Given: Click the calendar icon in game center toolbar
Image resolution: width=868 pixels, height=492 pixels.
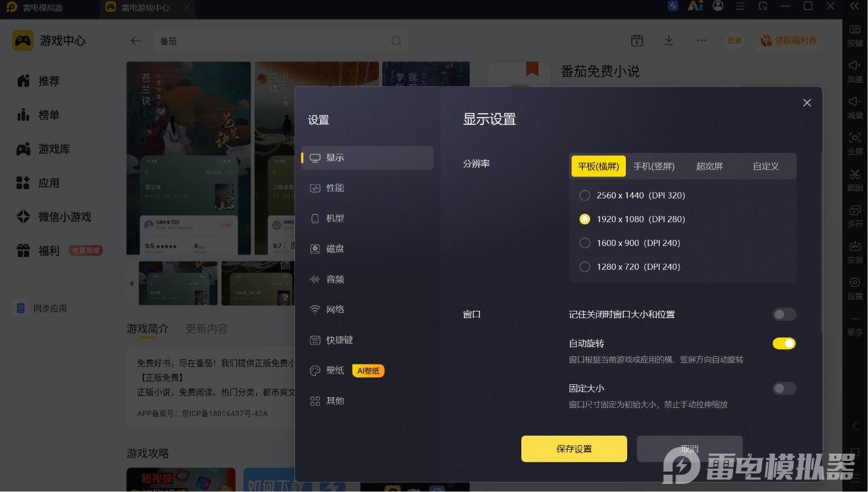Looking at the screenshot, I should [637, 41].
